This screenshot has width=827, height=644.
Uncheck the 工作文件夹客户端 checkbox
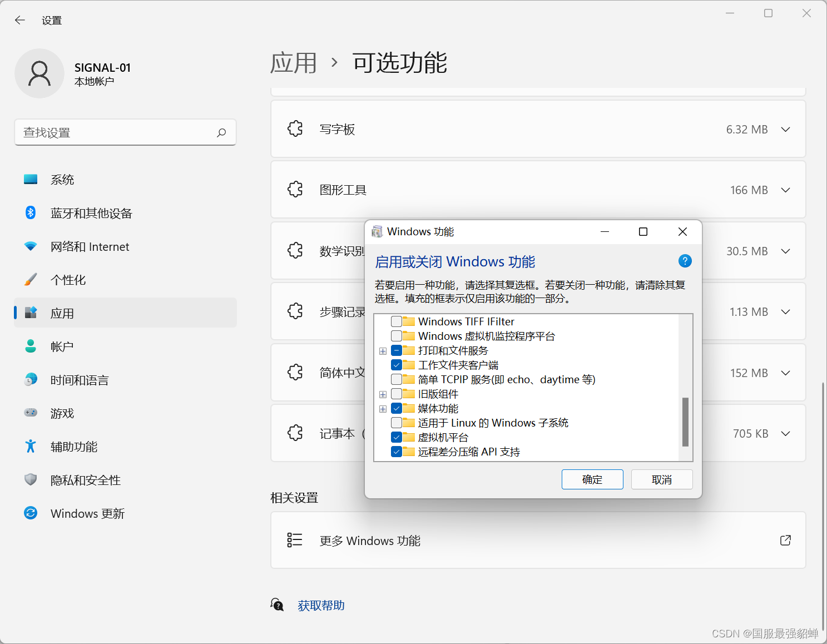click(x=397, y=365)
